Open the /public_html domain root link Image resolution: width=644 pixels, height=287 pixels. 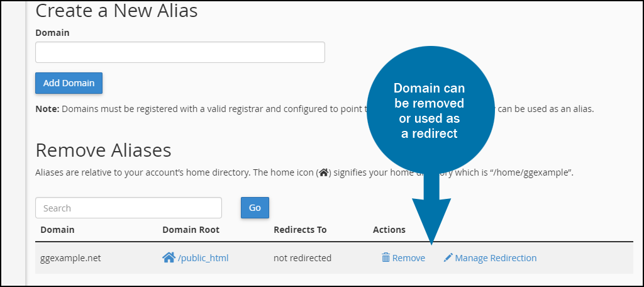point(203,258)
